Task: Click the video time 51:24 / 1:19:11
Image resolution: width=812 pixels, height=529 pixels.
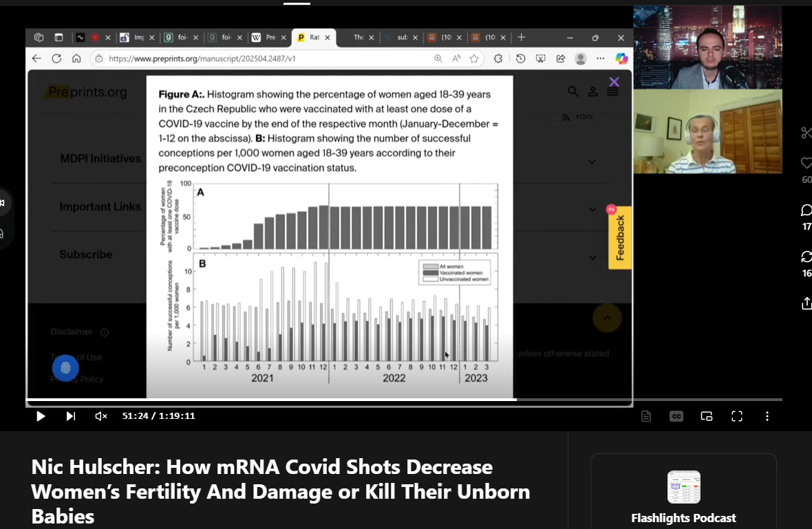Action: pyautogui.click(x=158, y=415)
